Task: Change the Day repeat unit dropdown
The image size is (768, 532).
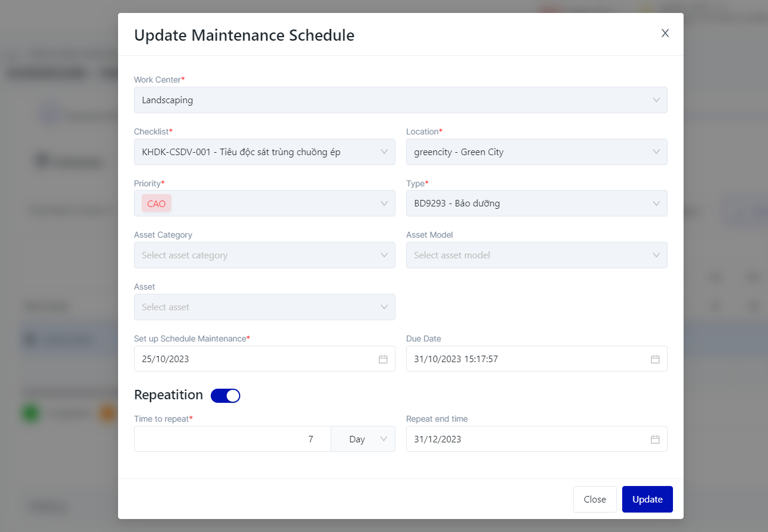Action: tap(363, 439)
